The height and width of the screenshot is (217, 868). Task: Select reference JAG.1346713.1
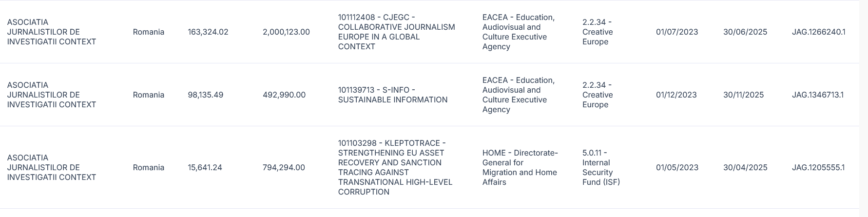point(817,95)
